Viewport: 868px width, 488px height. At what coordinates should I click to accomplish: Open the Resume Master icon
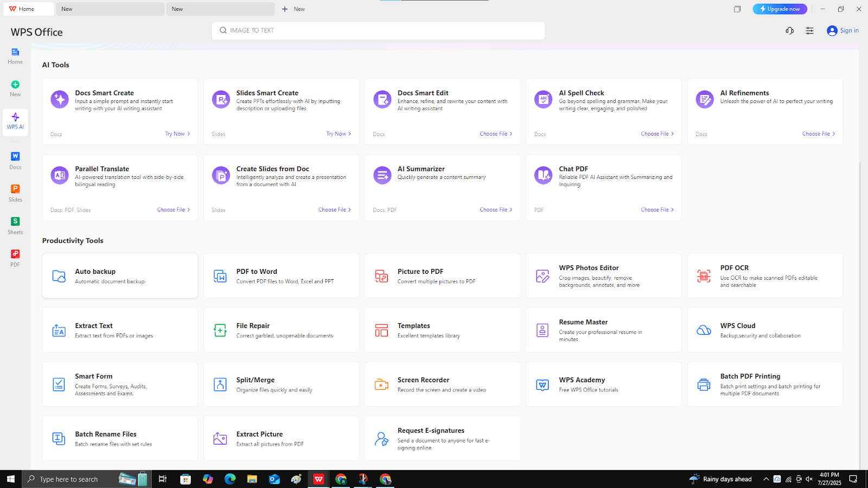coord(542,330)
